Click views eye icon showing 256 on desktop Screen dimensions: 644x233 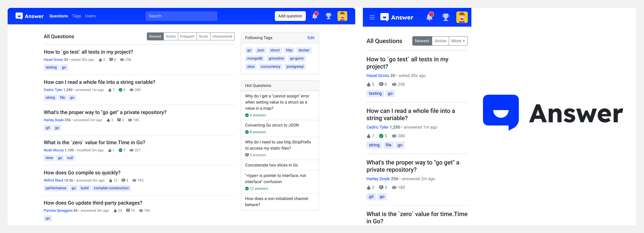tap(122, 60)
